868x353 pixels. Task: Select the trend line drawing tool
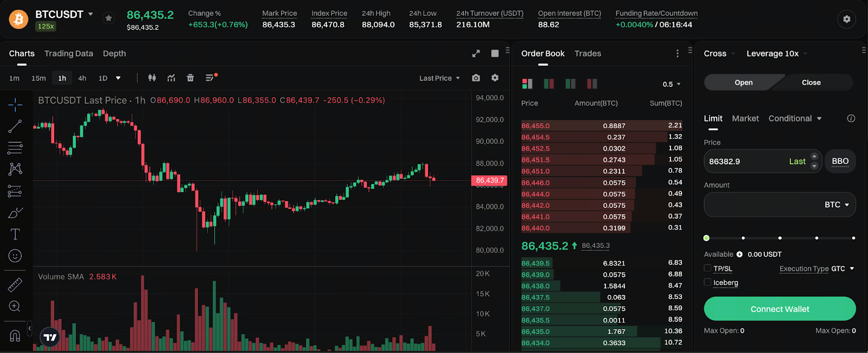(x=15, y=126)
